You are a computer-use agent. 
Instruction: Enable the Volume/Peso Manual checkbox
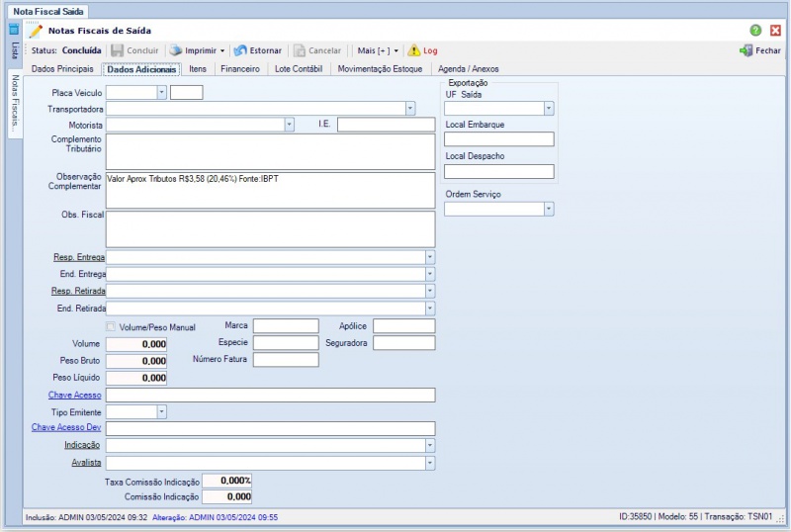pyautogui.click(x=111, y=326)
